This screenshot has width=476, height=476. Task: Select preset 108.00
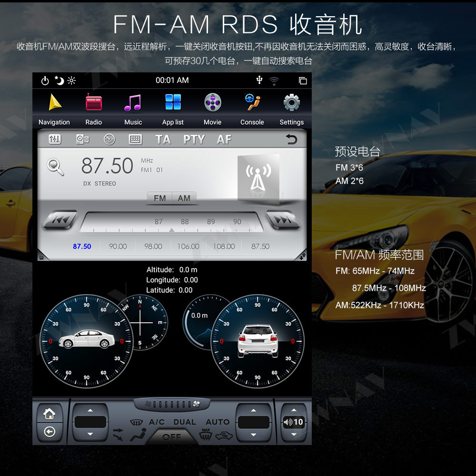coord(224,246)
